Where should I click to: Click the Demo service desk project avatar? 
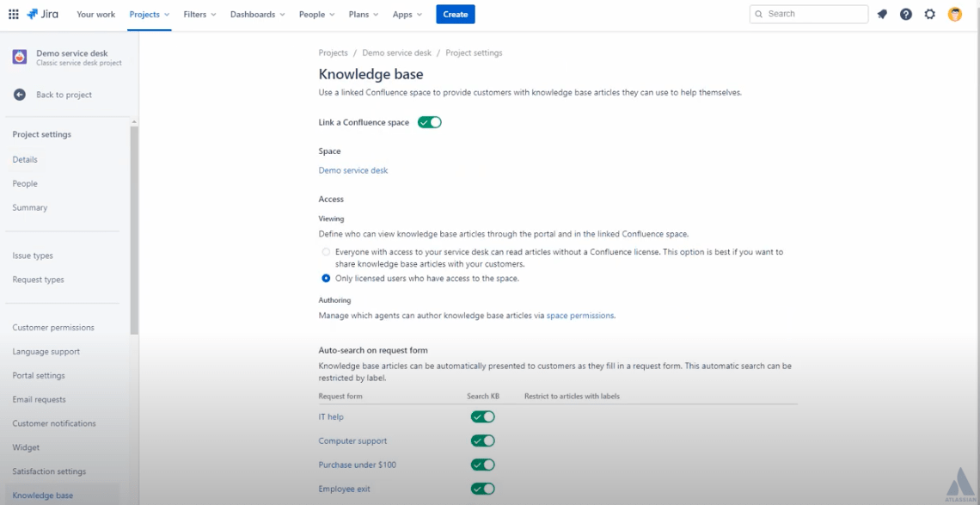[x=20, y=57]
